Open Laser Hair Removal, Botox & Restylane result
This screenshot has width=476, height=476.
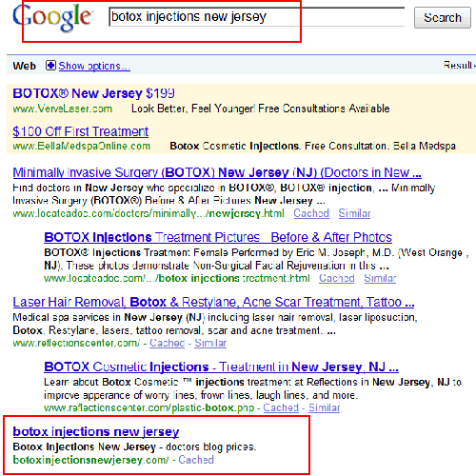click(213, 302)
